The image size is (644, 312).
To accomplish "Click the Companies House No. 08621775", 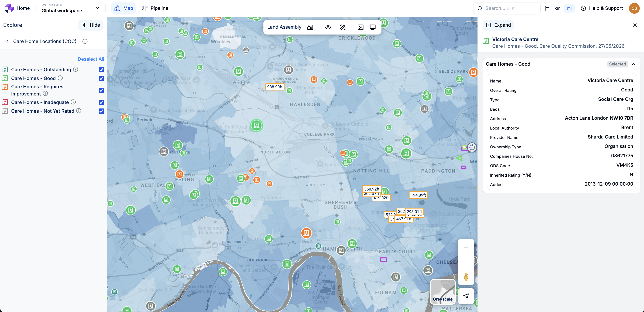I will click(622, 156).
